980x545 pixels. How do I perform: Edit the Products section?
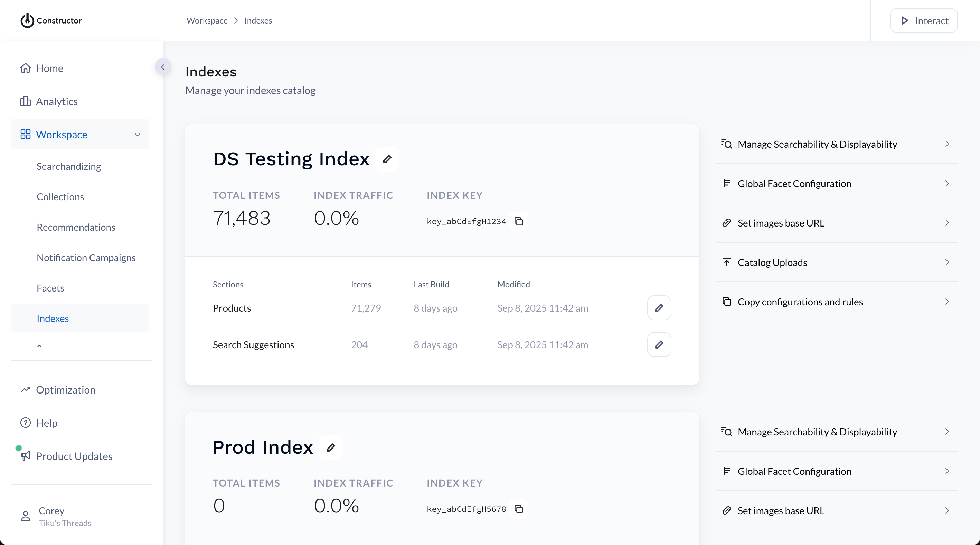[x=659, y=308]
